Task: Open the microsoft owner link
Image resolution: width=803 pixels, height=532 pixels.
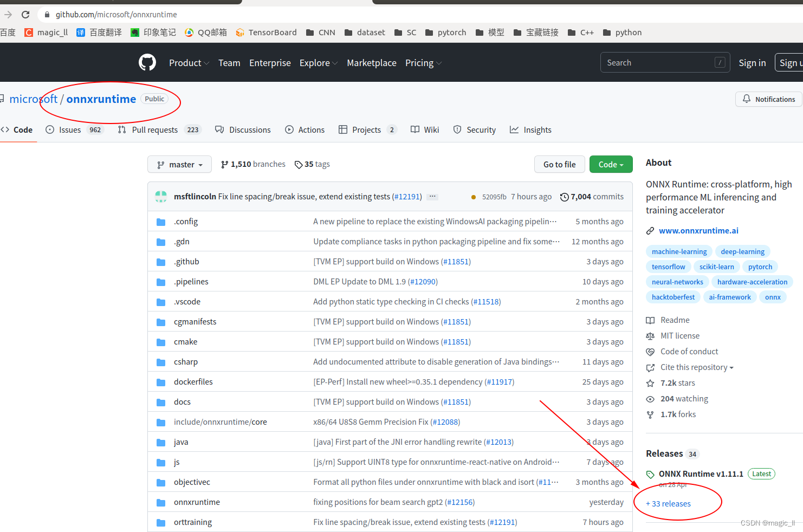Action: (34, 99)
